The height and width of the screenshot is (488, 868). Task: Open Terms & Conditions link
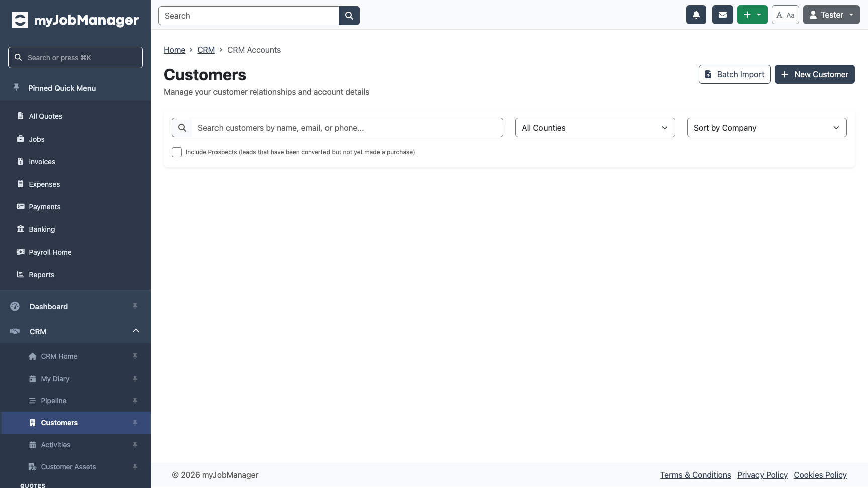(x=695, y=475)
